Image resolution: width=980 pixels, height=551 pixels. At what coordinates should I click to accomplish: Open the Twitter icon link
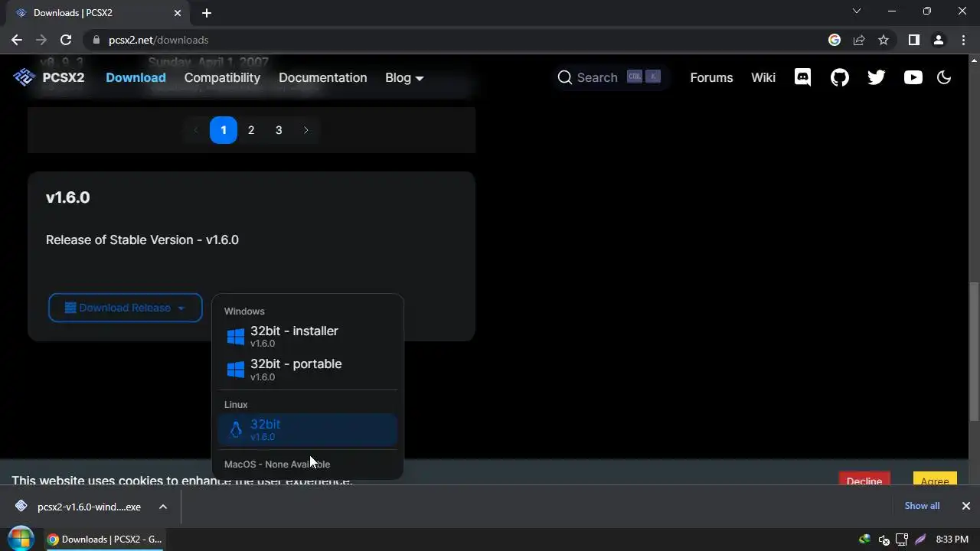877,77
